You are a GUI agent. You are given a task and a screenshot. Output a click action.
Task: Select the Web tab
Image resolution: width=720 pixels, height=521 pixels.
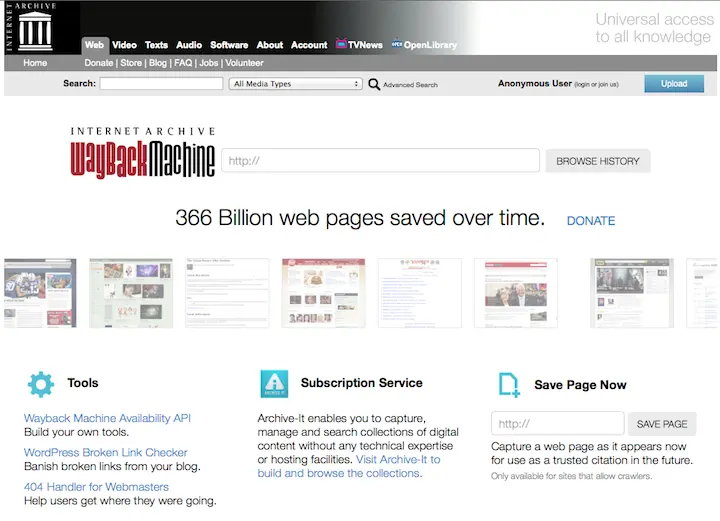94,45
